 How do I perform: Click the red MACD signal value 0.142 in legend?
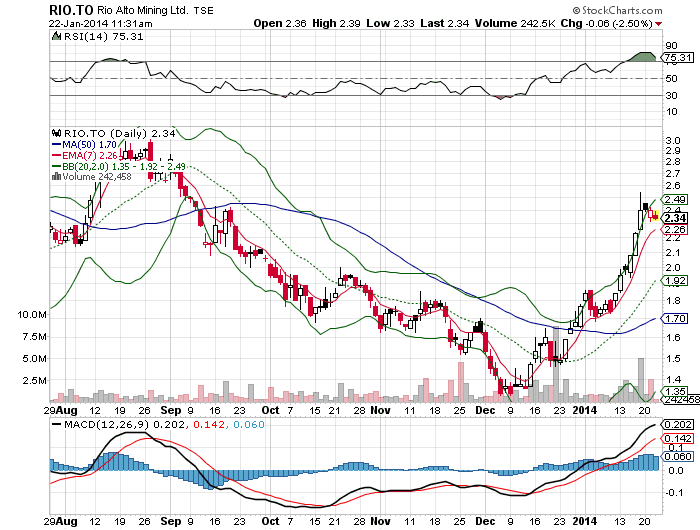click(x=208, y=424)
